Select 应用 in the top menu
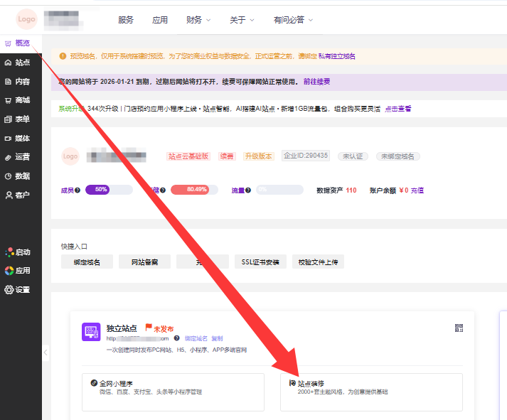This screenshot has width=507, height=420. (160, 20)
